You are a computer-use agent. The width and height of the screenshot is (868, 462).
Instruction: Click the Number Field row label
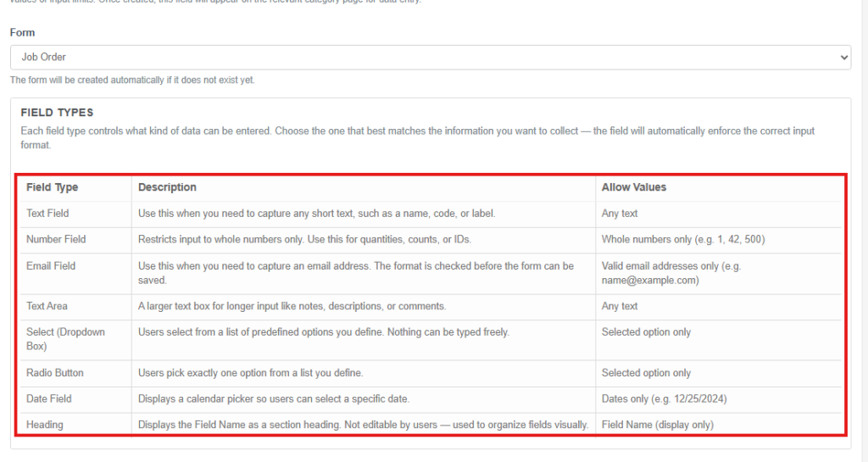[x=56, y=239]
